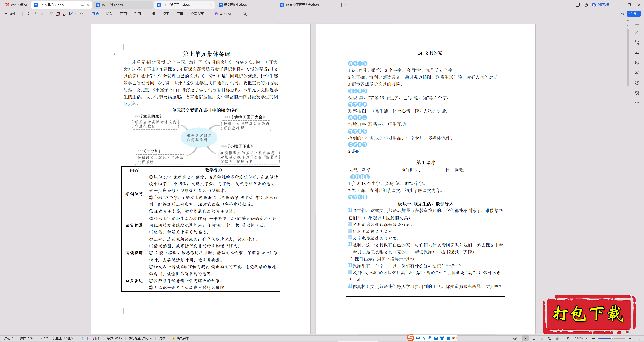
Task: Open the 文件 menu dropdown
Action: point(12,14)
